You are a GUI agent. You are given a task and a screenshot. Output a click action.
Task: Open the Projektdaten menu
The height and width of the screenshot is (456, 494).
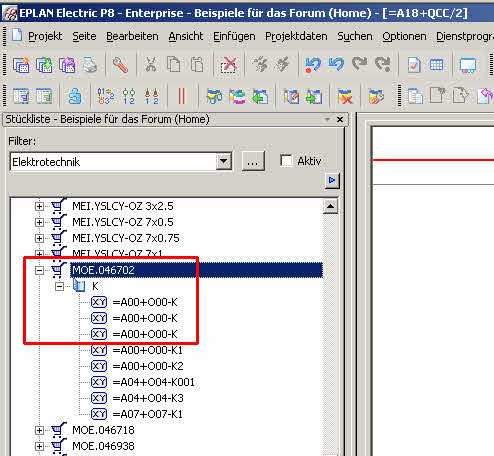coord(296,36)
